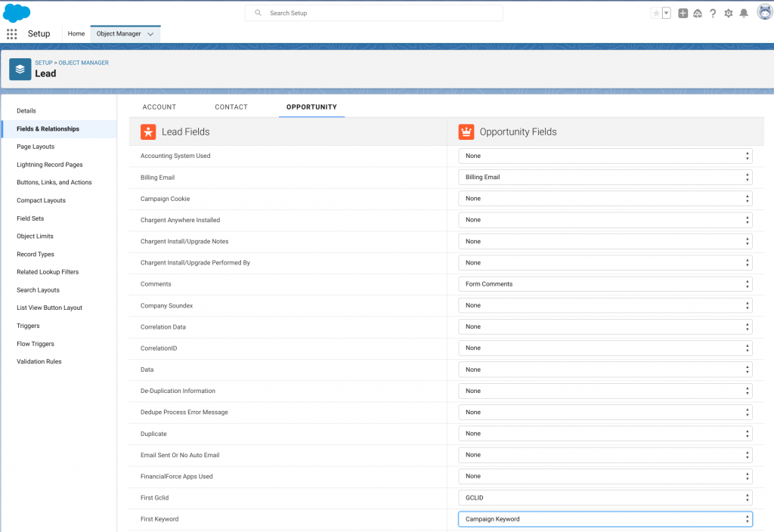Viewport: 774px width, 532px height.
Task: Click the favorites star icon
Action: point(656,13)
